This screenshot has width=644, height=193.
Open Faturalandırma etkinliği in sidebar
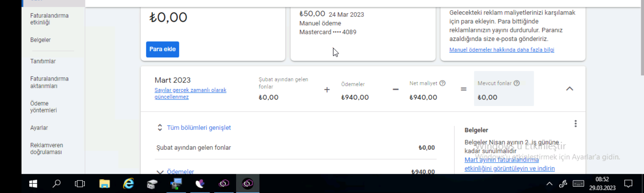click(49, 19)
